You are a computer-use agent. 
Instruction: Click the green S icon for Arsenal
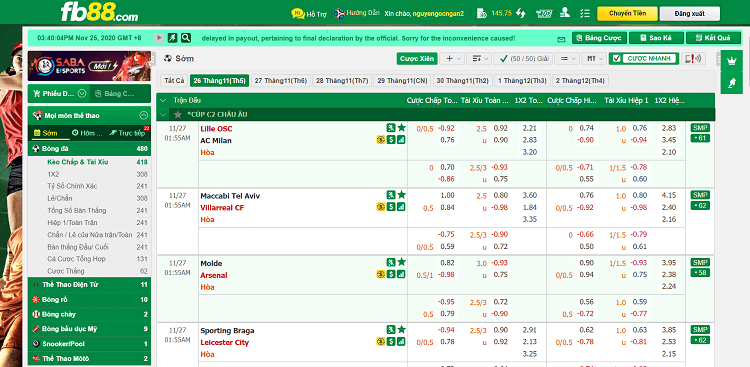pos(391,274)
